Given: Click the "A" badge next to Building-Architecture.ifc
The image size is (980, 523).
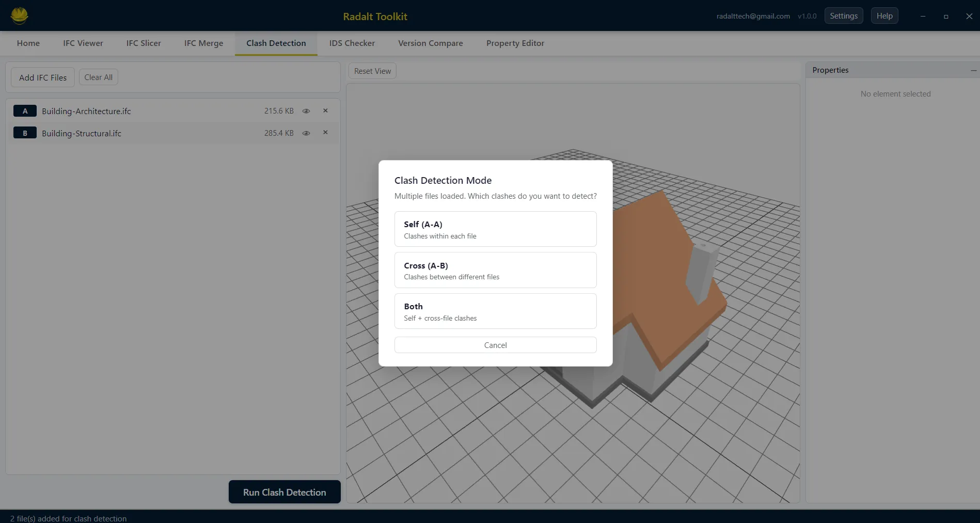Looking at the screenshot, I should 25,110.
